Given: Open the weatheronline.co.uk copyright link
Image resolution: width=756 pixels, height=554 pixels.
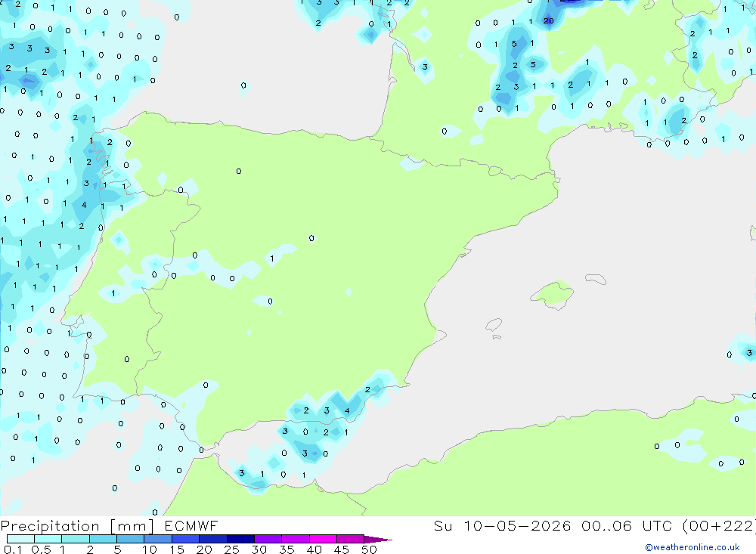Looking at the screenshot, I should [x=692, y=547].
